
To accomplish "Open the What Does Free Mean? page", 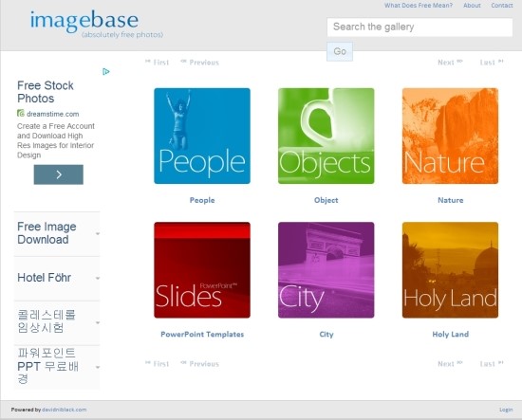I will 419,6.
